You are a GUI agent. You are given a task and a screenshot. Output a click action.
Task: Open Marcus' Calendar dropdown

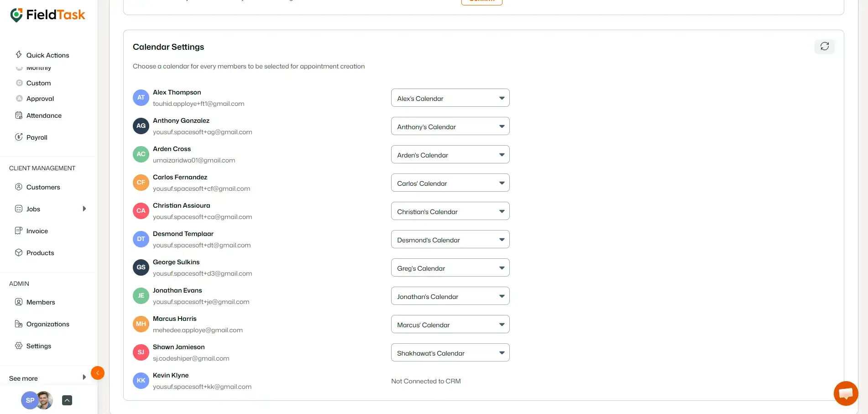pyautogui.click(x=450, y=325)
